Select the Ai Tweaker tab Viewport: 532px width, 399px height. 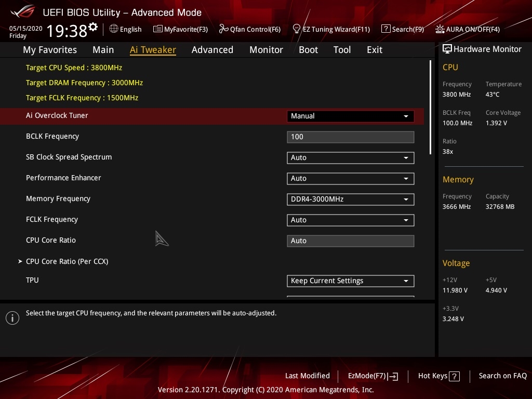point(153,50)
